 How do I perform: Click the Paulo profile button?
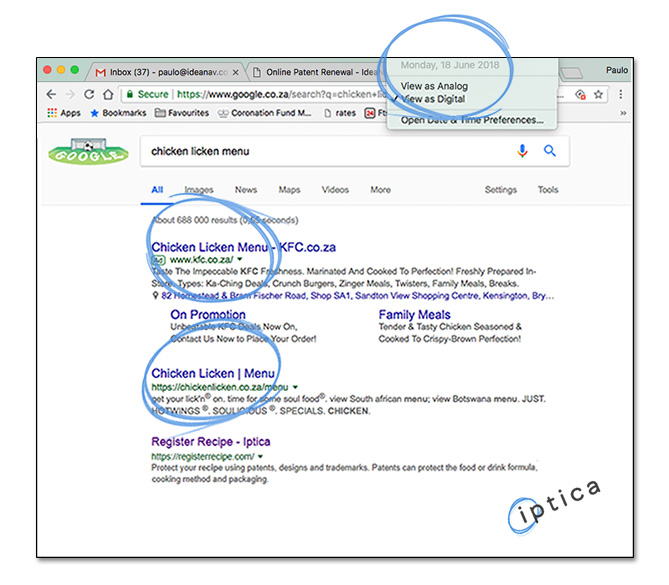[x=617, y=70]
